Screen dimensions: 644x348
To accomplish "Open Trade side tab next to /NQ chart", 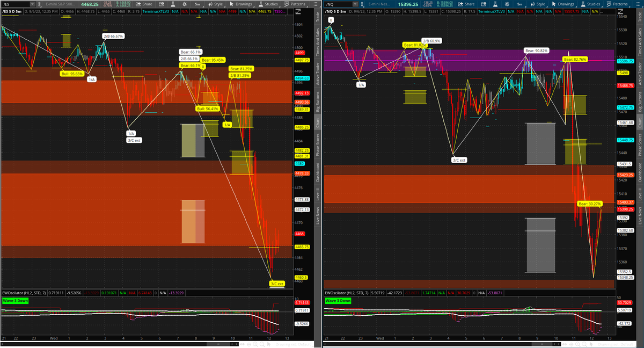I will pyautogui.click(x=640, y=18).
